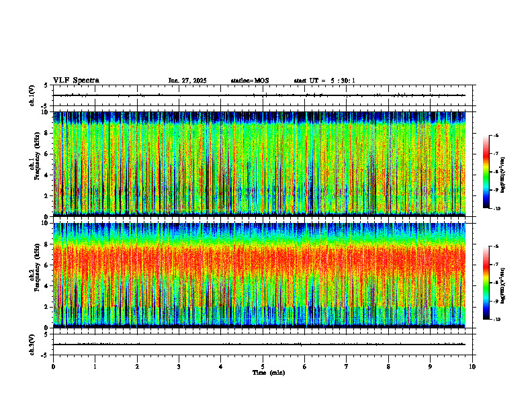Click time axis tick label "3"
532x411 pixels.
pos(179,367)
